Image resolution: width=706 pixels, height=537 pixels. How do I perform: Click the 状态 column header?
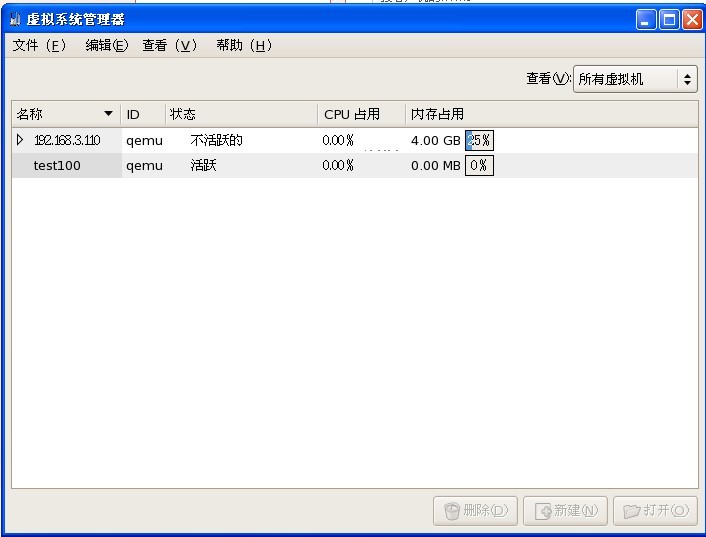click(x=241, y=114)
